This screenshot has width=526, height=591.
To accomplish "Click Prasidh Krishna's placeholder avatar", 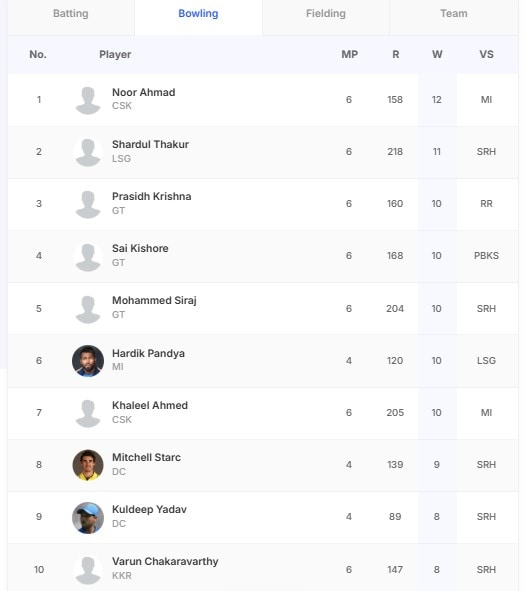I will [x=88, y=204].
